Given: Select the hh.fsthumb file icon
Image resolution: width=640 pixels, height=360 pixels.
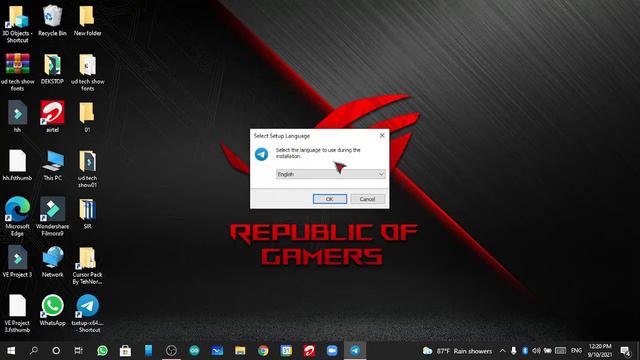Looking at the screenshot, I should (17, 165).
